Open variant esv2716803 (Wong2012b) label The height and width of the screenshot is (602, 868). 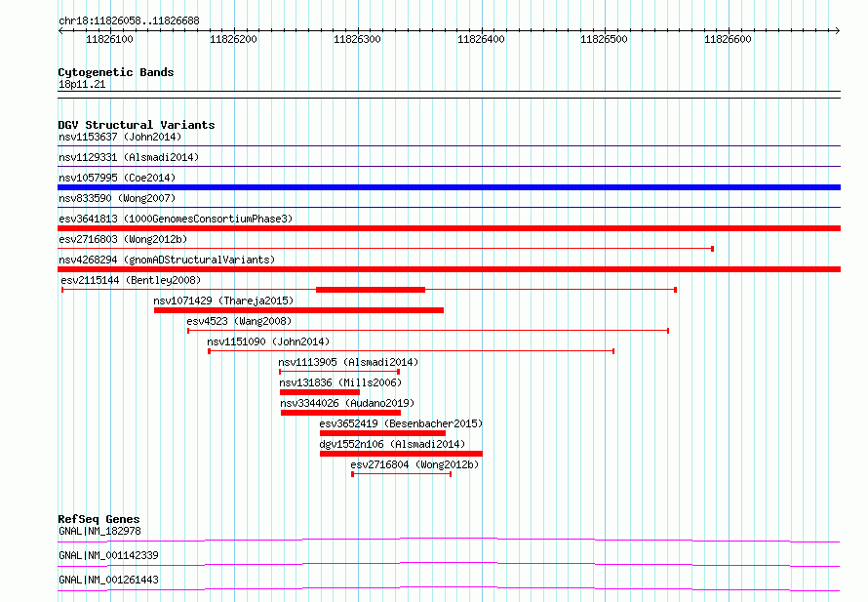[124, 239]
